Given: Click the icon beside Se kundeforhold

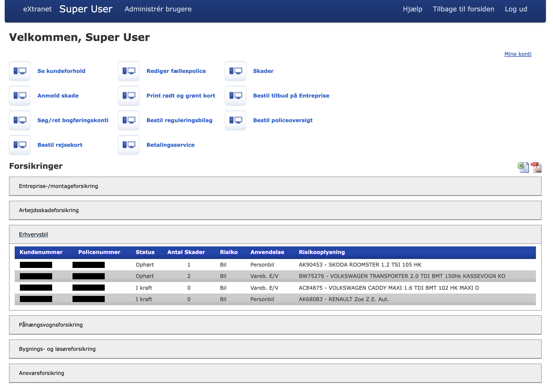Looking at the screenshot, I should pos(20,71).
